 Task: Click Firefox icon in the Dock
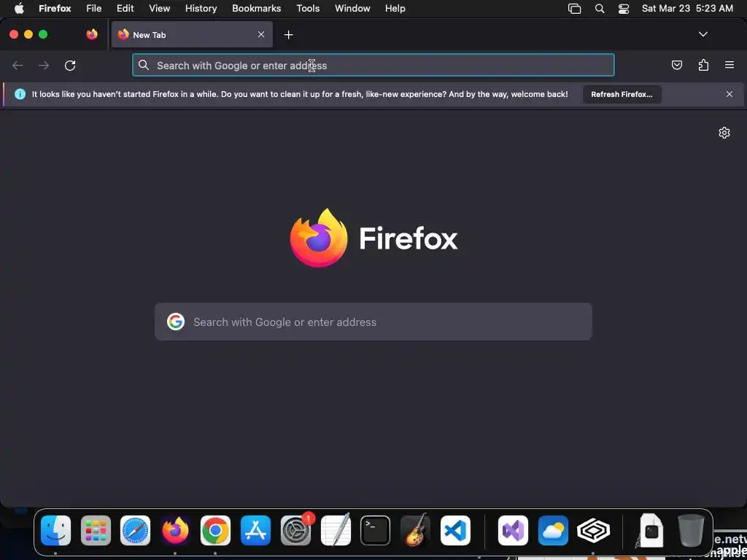click(175, 531)
